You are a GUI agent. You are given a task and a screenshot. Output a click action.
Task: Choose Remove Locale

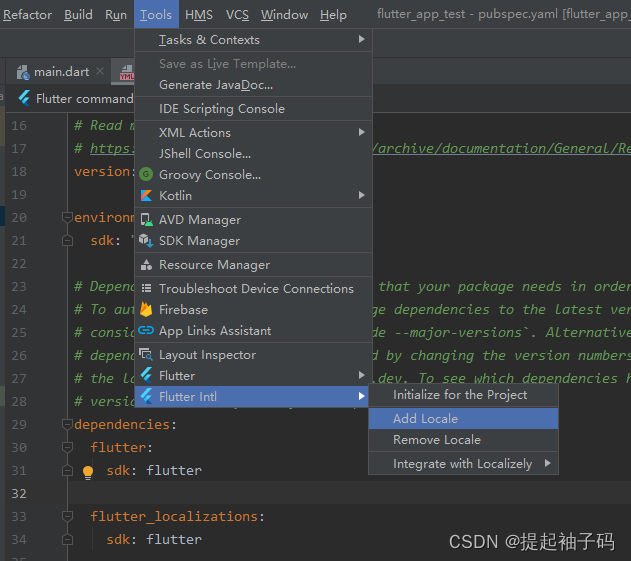pos(463,440)
